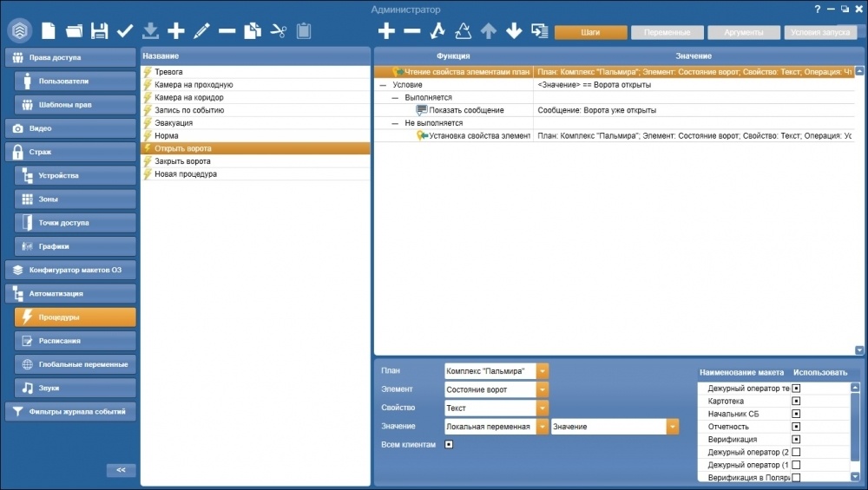Click the pencil edit icon
Screen dimensions: 868x490
point(201,31)
